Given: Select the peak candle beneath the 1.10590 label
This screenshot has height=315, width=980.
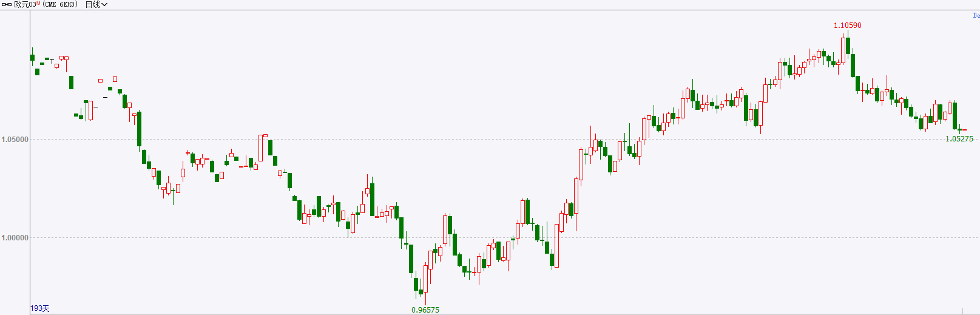Looking at the screenshot, I should click(843, 49).
